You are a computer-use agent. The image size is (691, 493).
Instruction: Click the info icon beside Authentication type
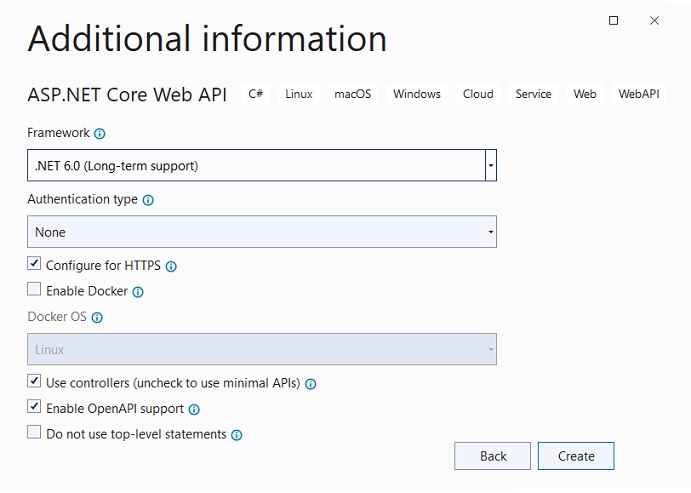[148, 200]
